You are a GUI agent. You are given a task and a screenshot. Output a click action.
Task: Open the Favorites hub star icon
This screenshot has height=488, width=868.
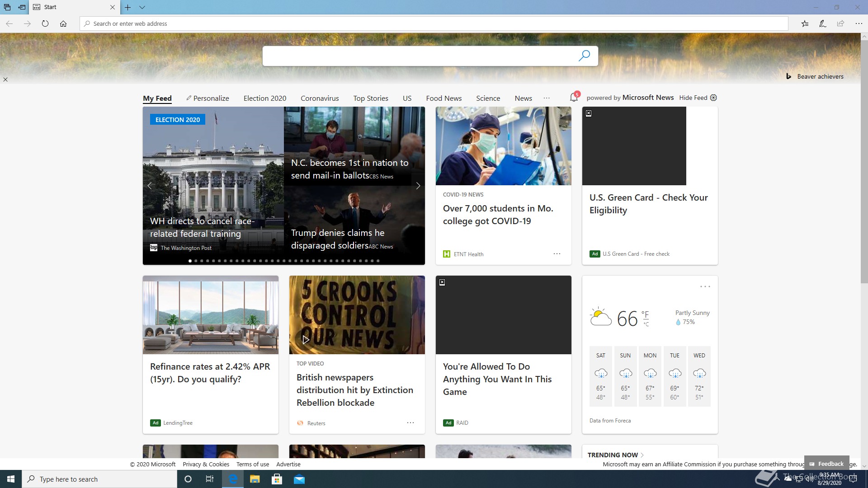click(805, 23)
